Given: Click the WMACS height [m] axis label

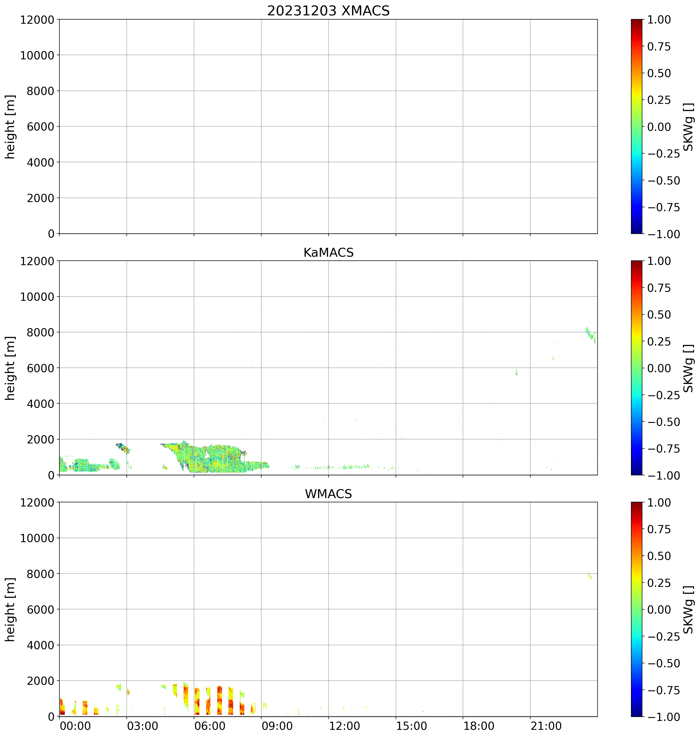Looking at the screenshot, I should 10,609.
